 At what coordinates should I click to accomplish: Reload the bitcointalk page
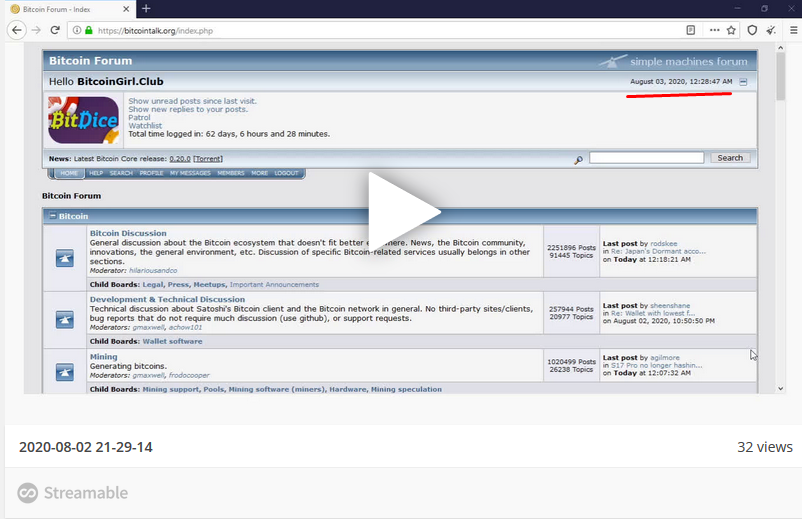(55, 31)
